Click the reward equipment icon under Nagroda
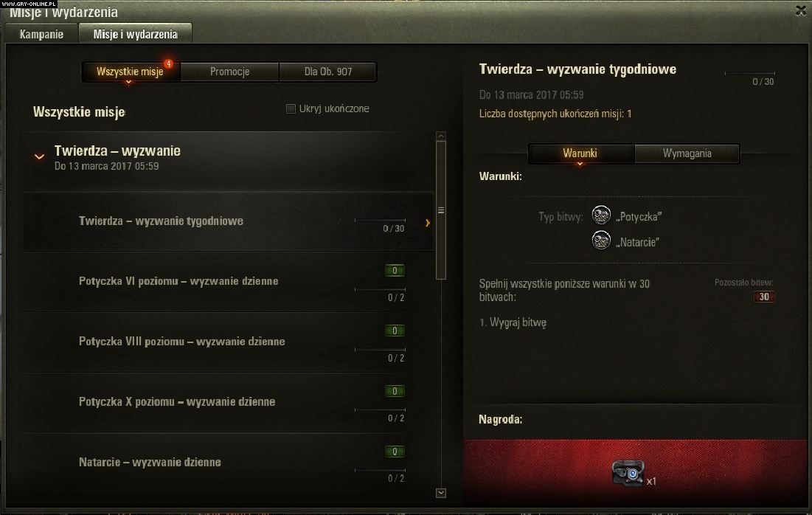 pyautogui.click(x=628, y=473)
